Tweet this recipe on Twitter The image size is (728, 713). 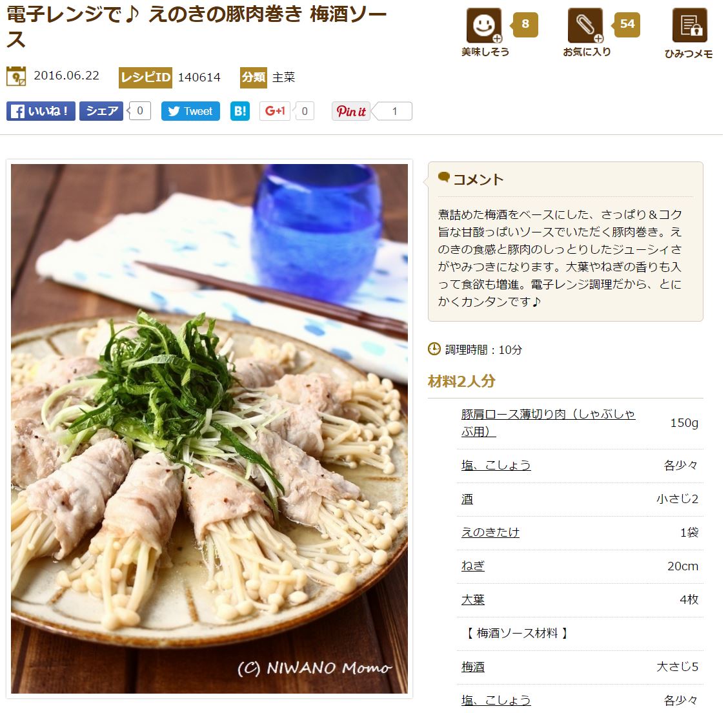(190, 111)
